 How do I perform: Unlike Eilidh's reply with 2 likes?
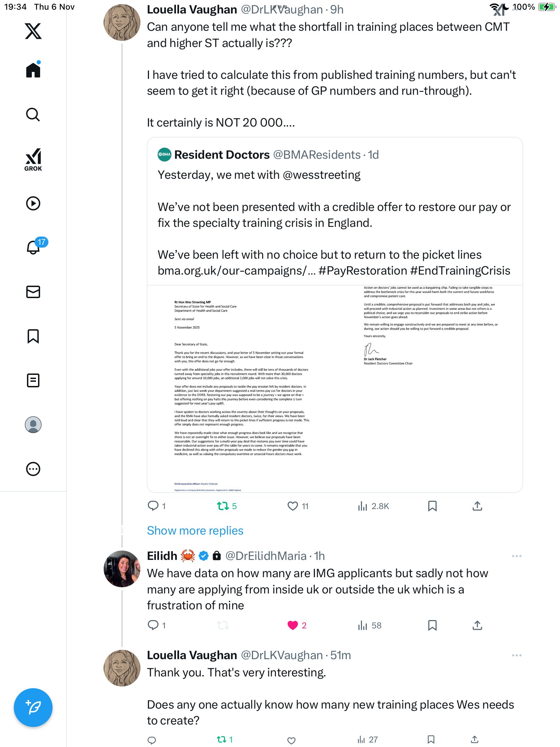point(293,625)
